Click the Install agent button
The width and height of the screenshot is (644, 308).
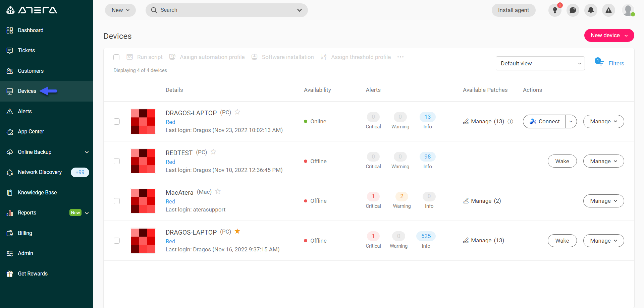(x=514, y=10)
